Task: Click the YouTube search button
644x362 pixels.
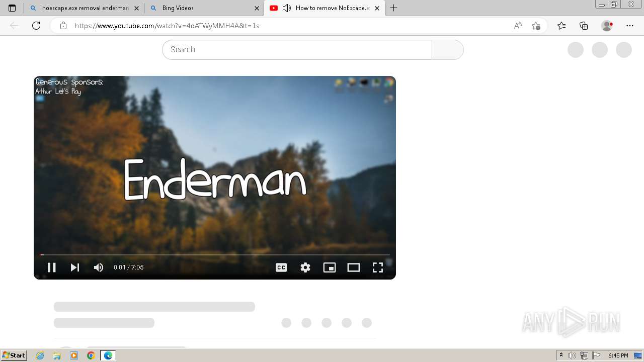Action: [447, 50]
